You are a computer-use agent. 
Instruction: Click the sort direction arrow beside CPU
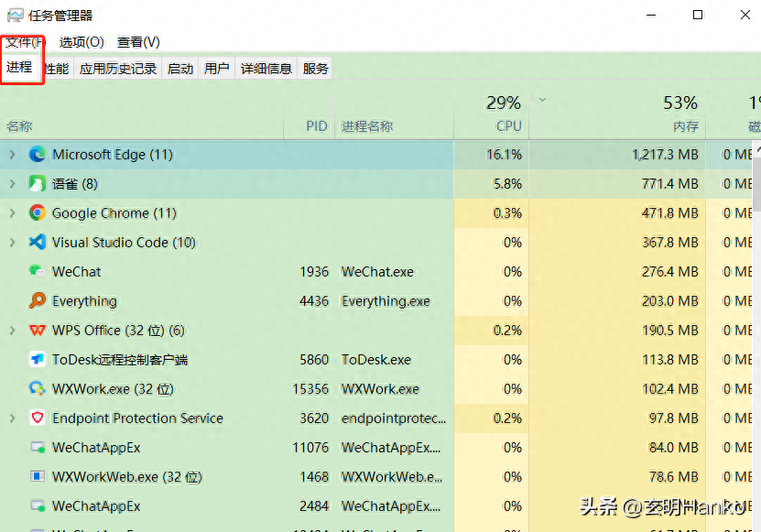(x=543, y=100)
